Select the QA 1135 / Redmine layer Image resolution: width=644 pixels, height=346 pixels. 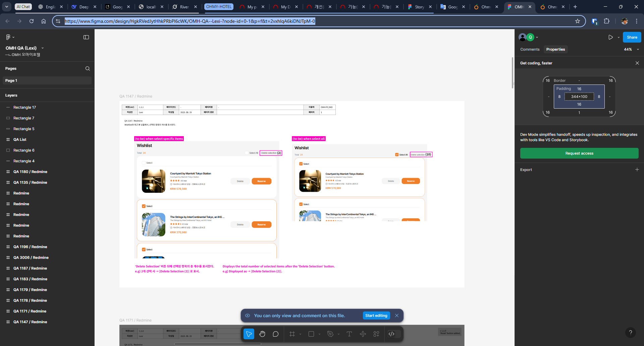pyautogui.click(x=47, y=182)
